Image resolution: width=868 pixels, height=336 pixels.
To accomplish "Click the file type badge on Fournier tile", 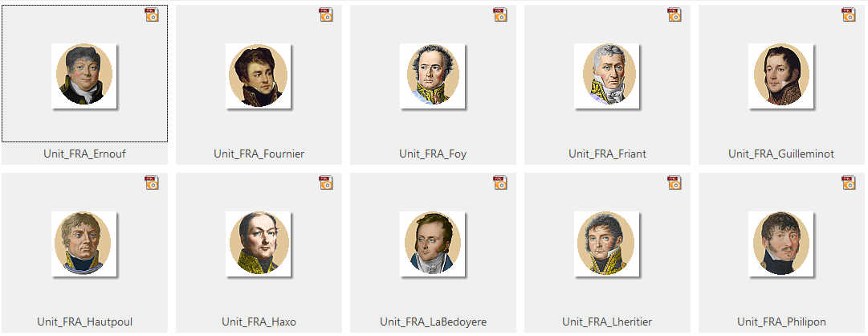I will (x=326, y=15).
